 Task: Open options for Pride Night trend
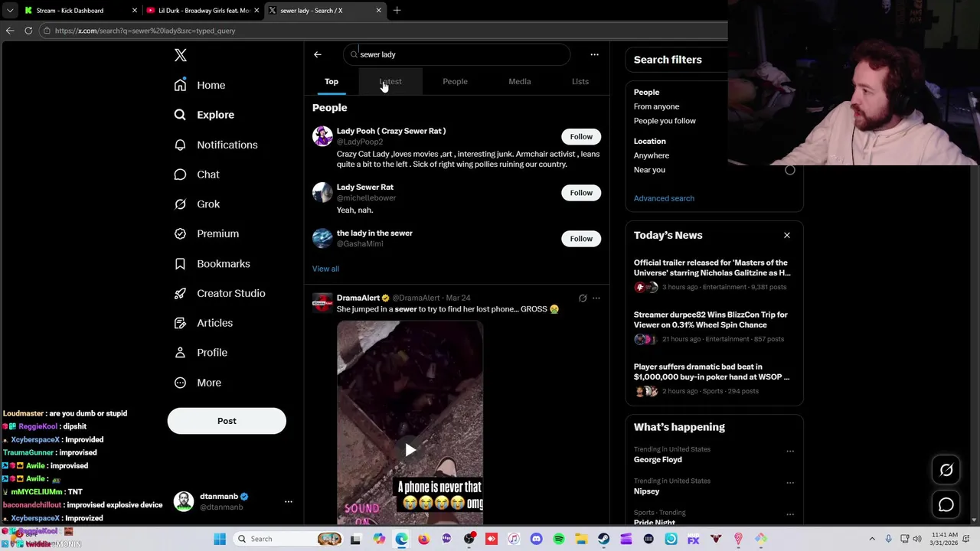[790, 514]
